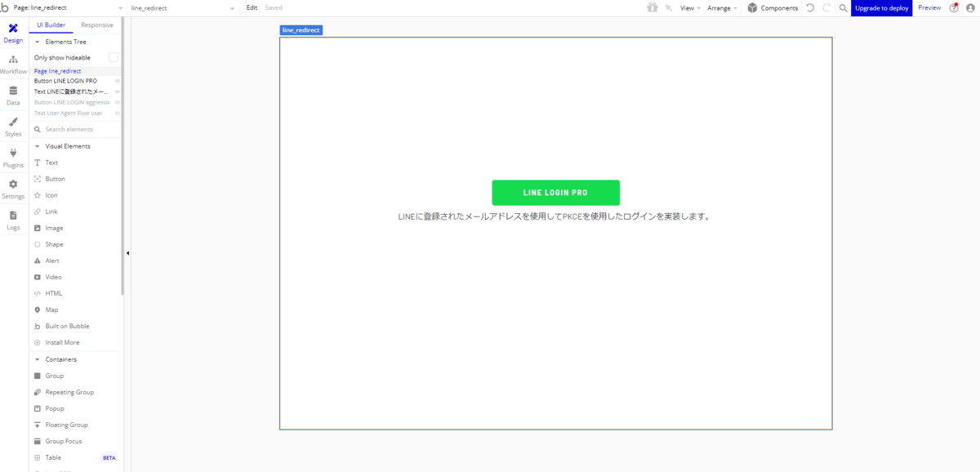Open the Data section
Image resolution: width=980 pixels, height=472 pixels.
tap(13, 96)
